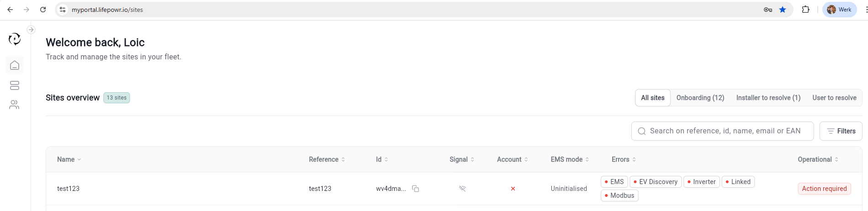Expand the sidebar with arrow toggle
The height and width of the screenshot is (211, 868).
(x=31, y=30)
